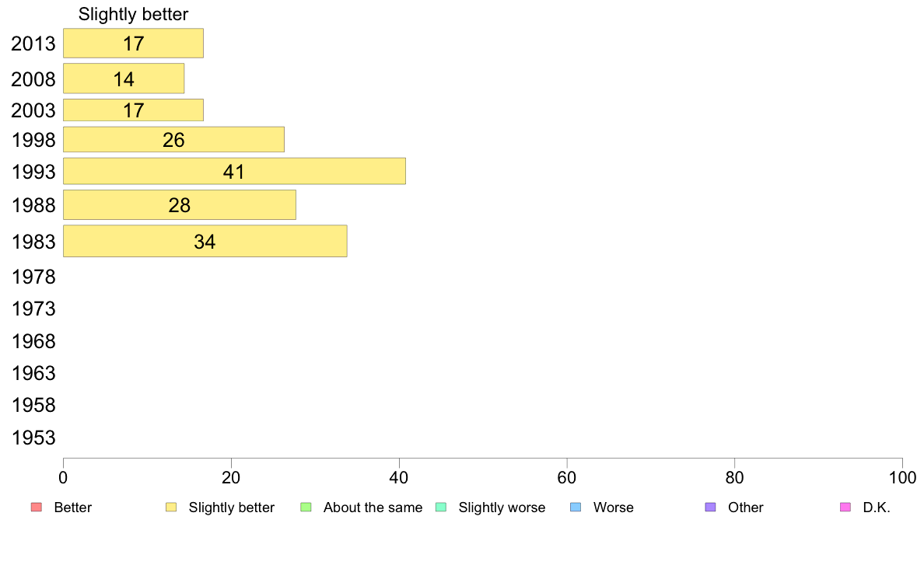924x572 pixels.
Task: Click the red Better legend swatch
Action: pos(36,507)
